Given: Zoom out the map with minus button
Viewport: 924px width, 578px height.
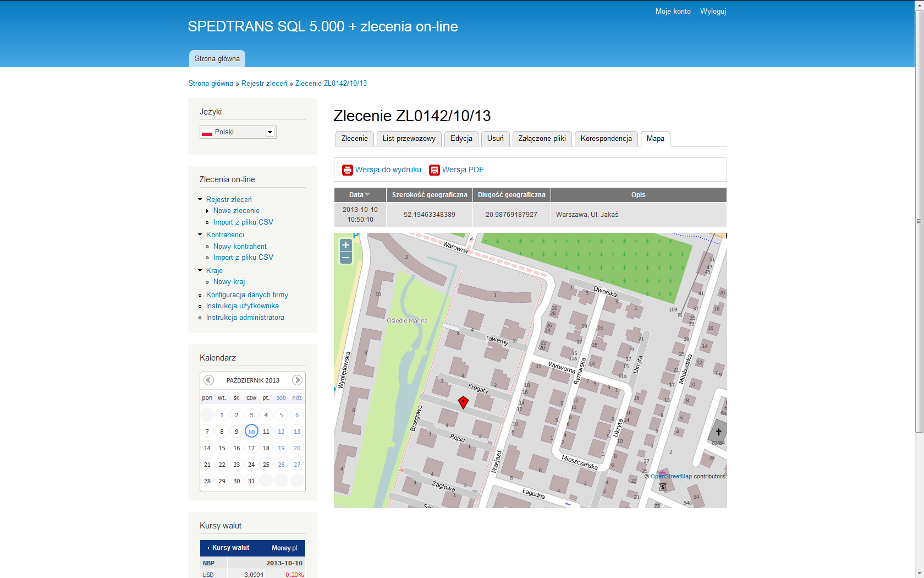Looking at the screenshot, I should coord(345,258).
